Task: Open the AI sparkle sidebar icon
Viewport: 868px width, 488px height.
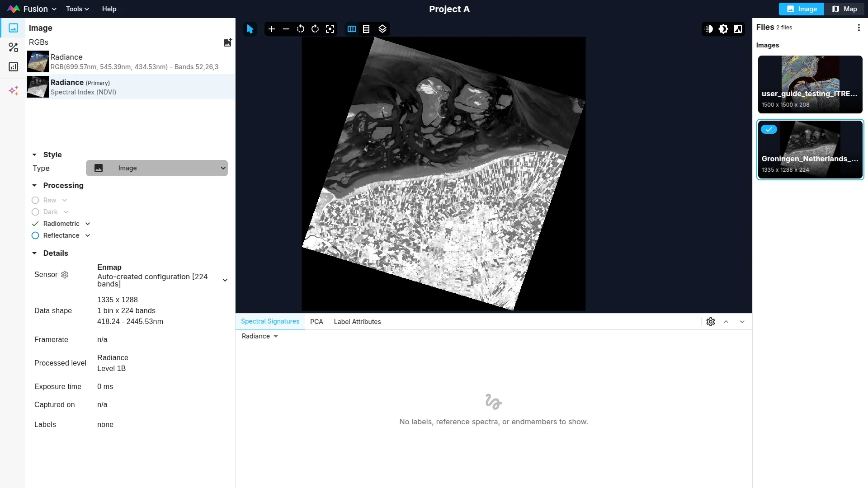Action: [13, 91]
